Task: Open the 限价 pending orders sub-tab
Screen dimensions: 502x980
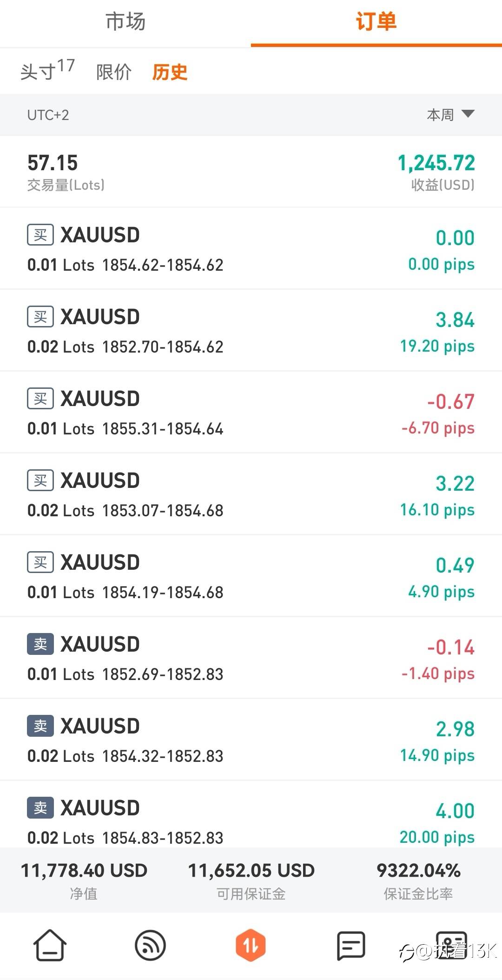Action: 114,72
